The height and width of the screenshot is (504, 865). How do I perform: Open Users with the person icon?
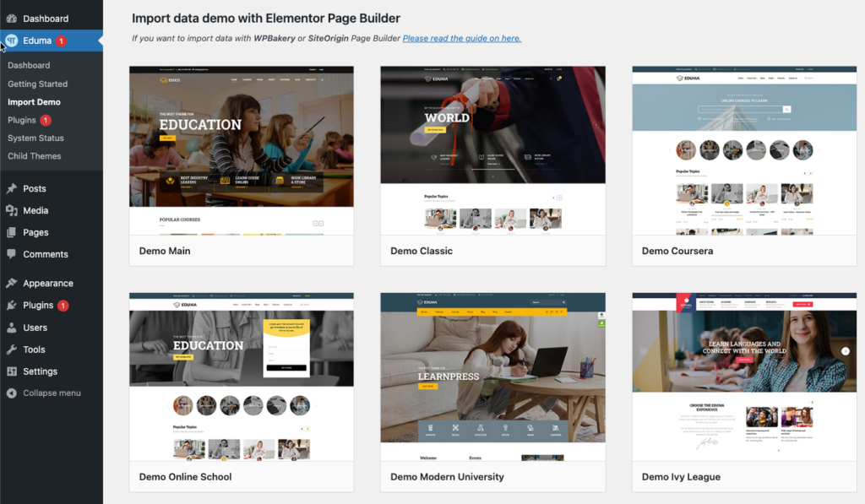pyautogui.click(x=12, y=328)
